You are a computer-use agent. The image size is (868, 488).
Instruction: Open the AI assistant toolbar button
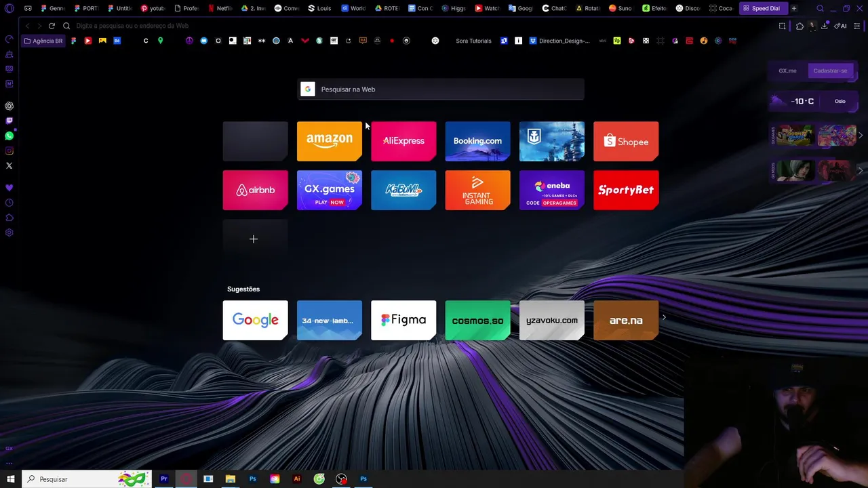point(840,26)
